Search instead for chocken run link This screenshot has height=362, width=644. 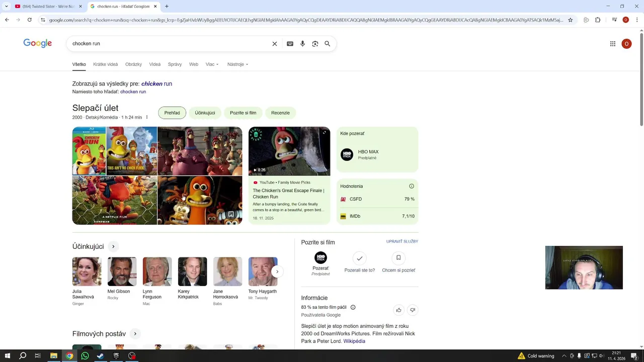click(133, 92)
